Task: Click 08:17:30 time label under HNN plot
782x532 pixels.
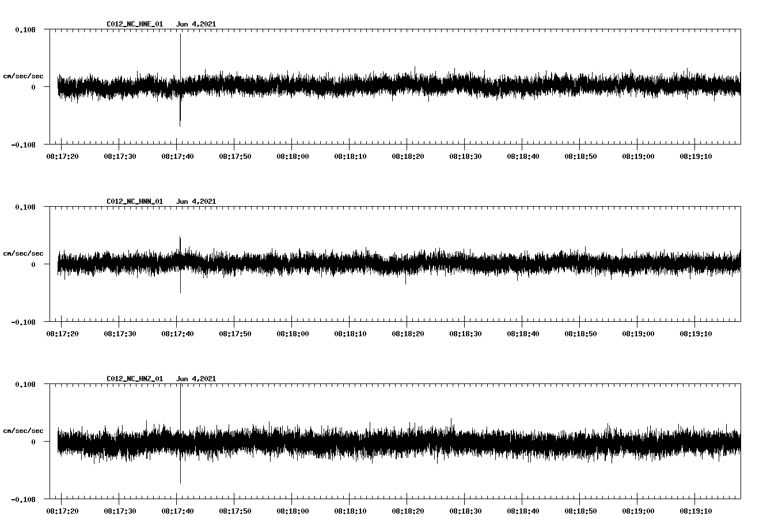Action: pos(120,334)
